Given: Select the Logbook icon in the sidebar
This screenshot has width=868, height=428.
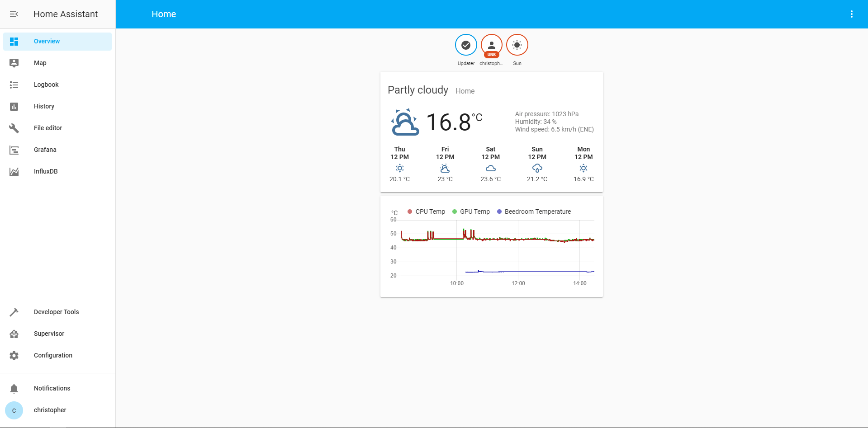Looking at the screenshot, I should pyautogui.click(x=14, y=85).
